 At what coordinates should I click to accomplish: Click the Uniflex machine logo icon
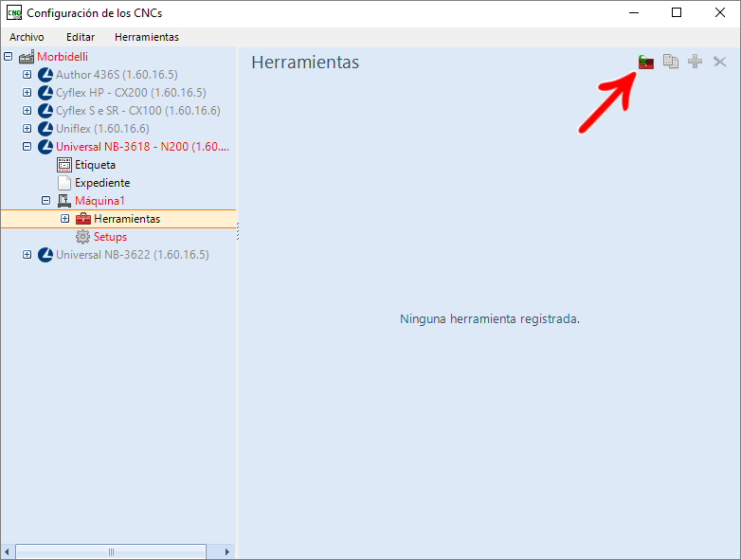[45, 129]
